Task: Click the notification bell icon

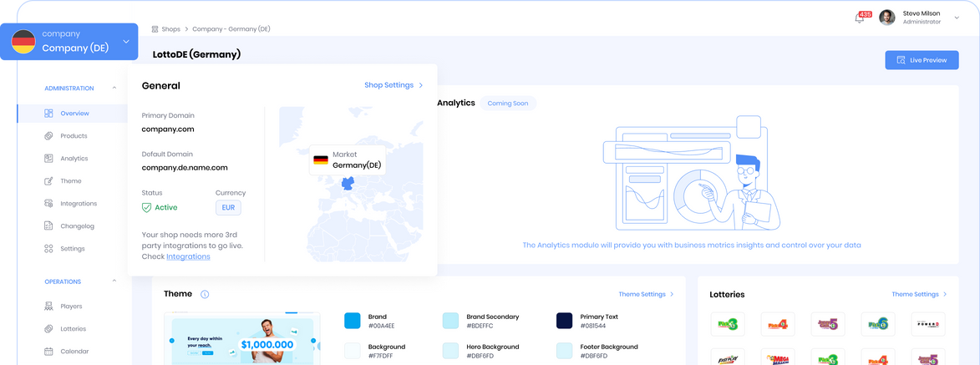Action: (860, 18)
